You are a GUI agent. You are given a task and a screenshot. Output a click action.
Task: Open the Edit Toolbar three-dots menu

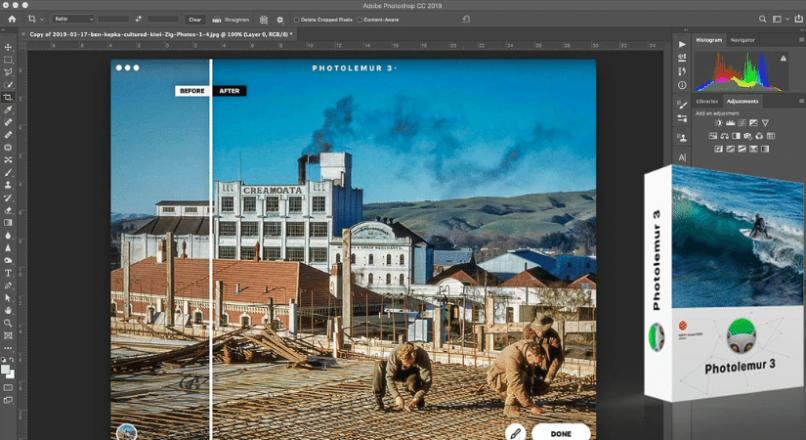(x=8, y=348)
